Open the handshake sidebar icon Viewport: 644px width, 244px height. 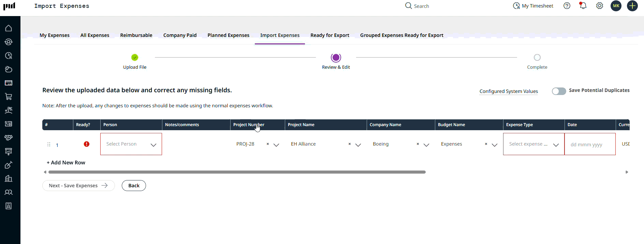click(9, 138)
